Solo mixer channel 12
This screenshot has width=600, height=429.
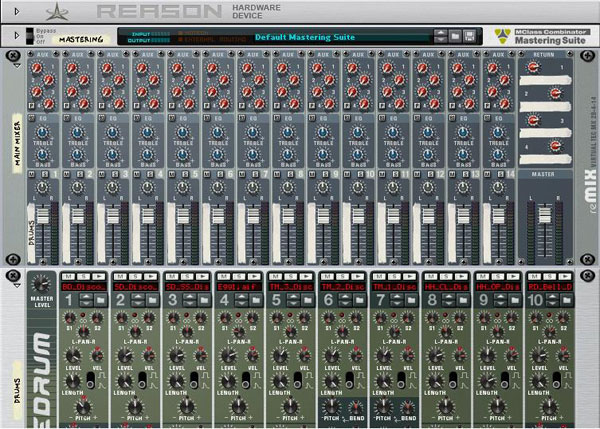pyautogui.click(x=431, y=175)
